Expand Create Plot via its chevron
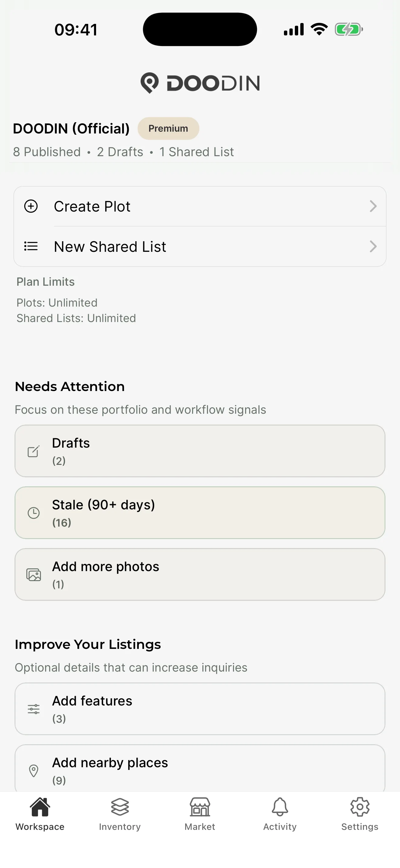The height and width of the screenshot is (868, 400). pos(373,206)
